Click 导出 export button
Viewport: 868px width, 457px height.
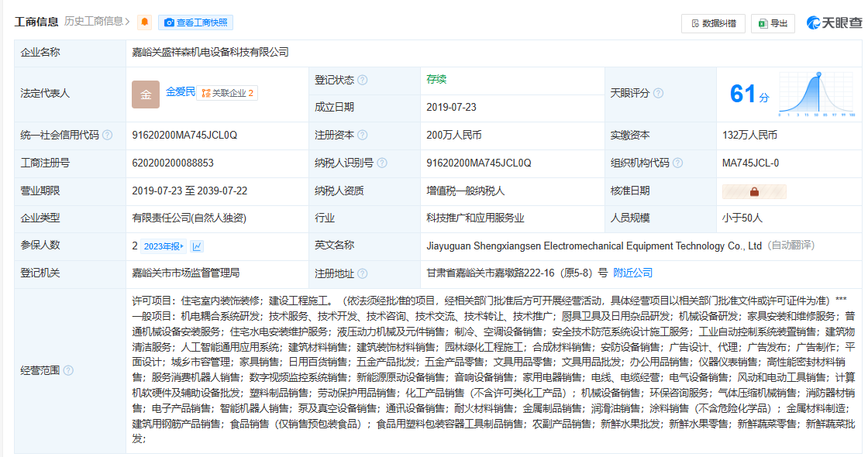tap(773, 23)
